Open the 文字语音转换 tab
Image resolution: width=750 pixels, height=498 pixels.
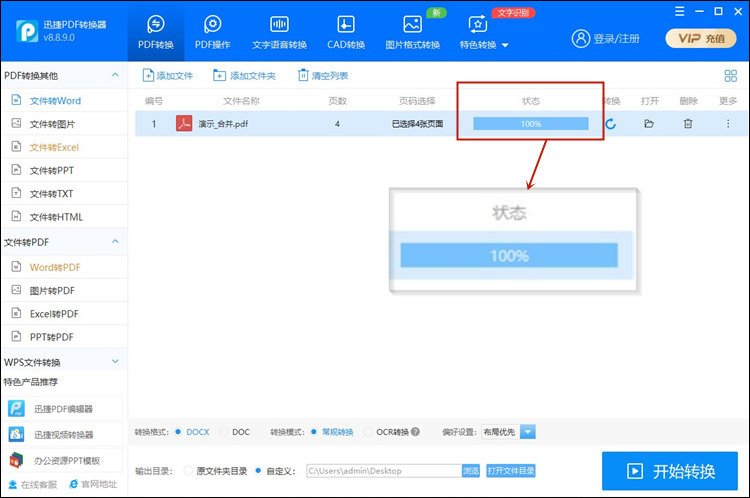tap(279, 32)
